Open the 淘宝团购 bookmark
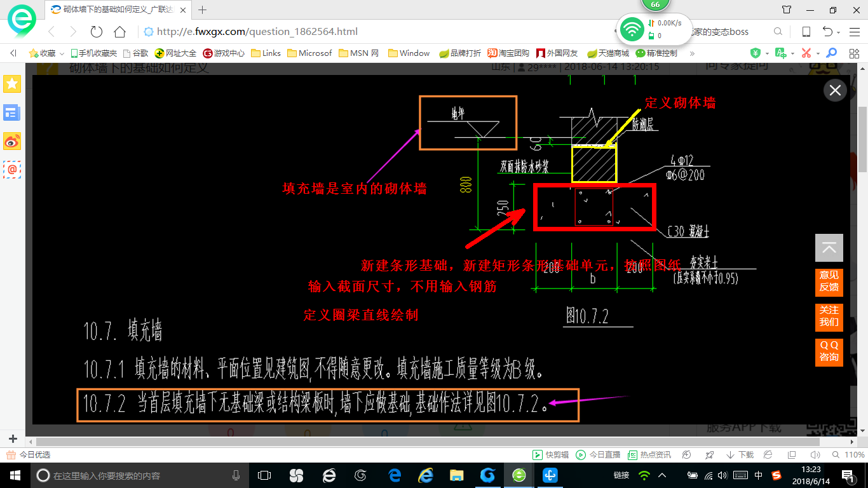Image resolution: width=868 pixels, height=488 pixels. 508,53
